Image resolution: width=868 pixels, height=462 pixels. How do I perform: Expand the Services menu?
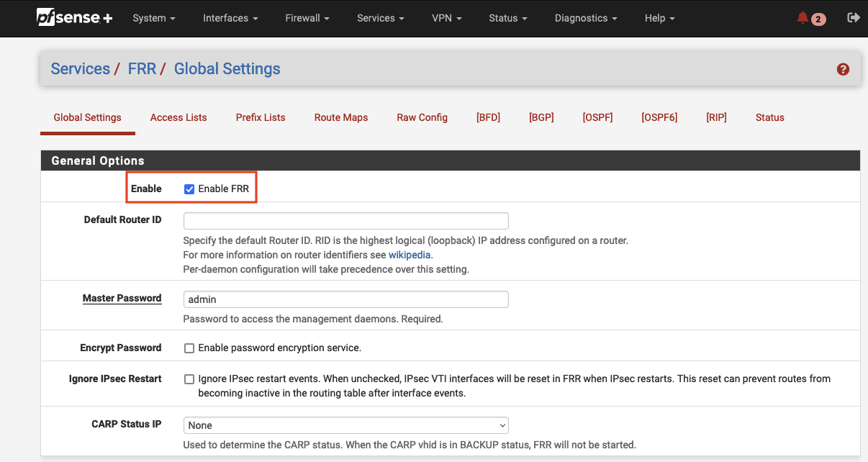pyautogui.click(x=380, y=18)
